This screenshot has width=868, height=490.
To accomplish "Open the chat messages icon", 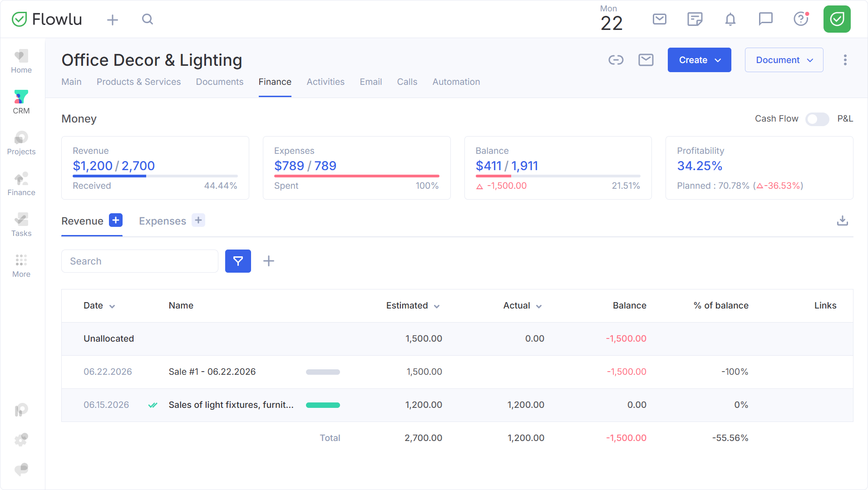I will point(765,19).
